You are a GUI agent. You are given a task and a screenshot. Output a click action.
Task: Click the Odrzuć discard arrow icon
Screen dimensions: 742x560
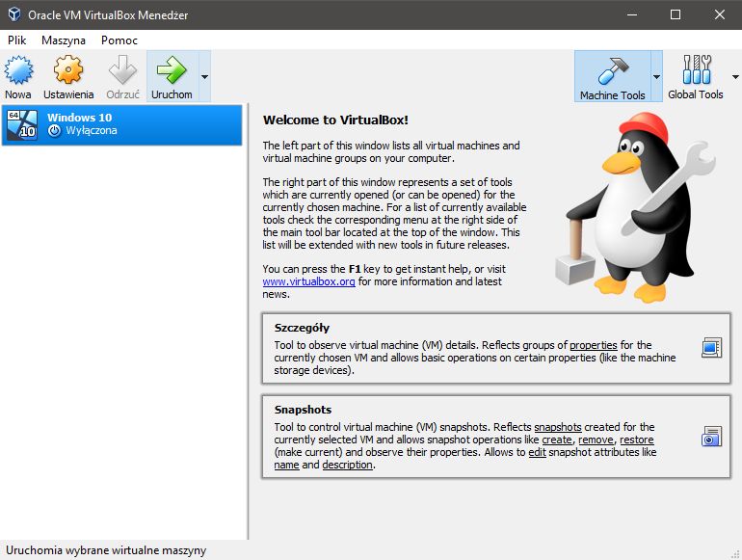point(122,70)
